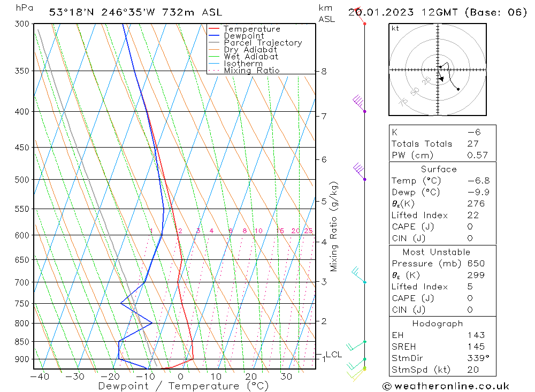
Task: Click the red Temperature legend line swatch
Action: 213,29
